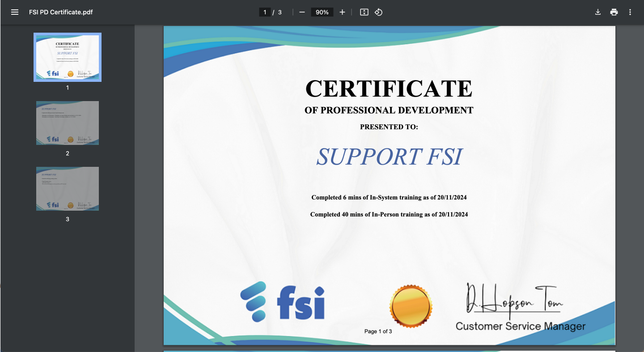Click the In-Person training completion line
The image size is (644, 352).
pos(389,214)
